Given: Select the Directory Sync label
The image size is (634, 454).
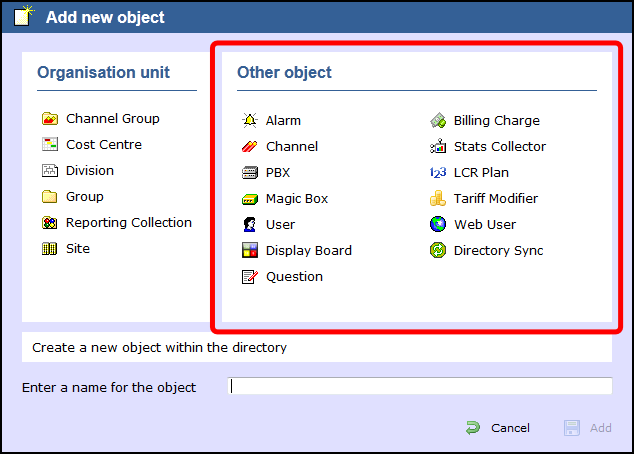Looking at the screenshot, I should click(498, 251).
